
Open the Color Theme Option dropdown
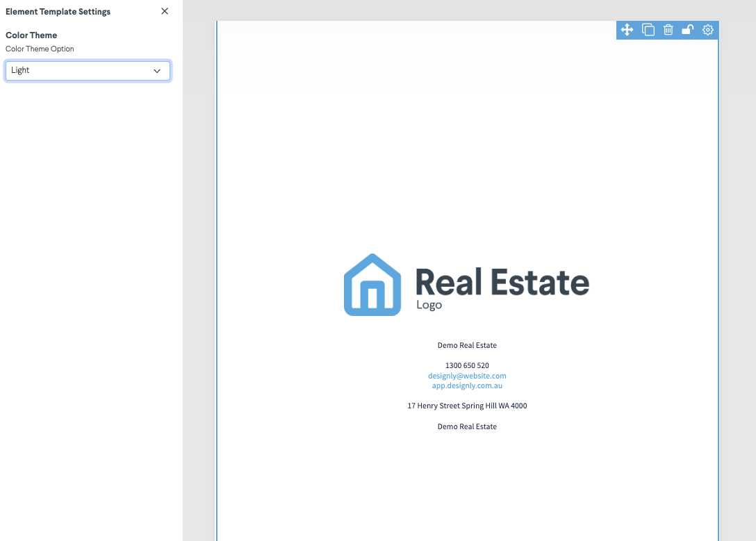88,71
